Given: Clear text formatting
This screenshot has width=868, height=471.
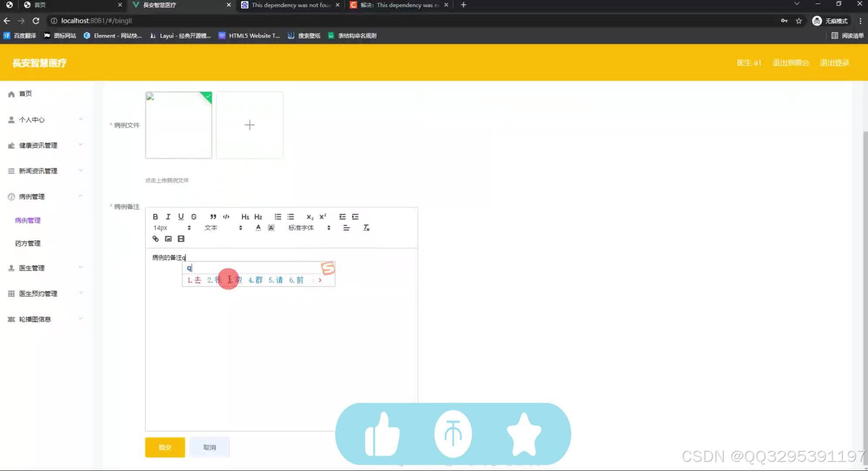Looking at the screenshot, I should (366, 228).
